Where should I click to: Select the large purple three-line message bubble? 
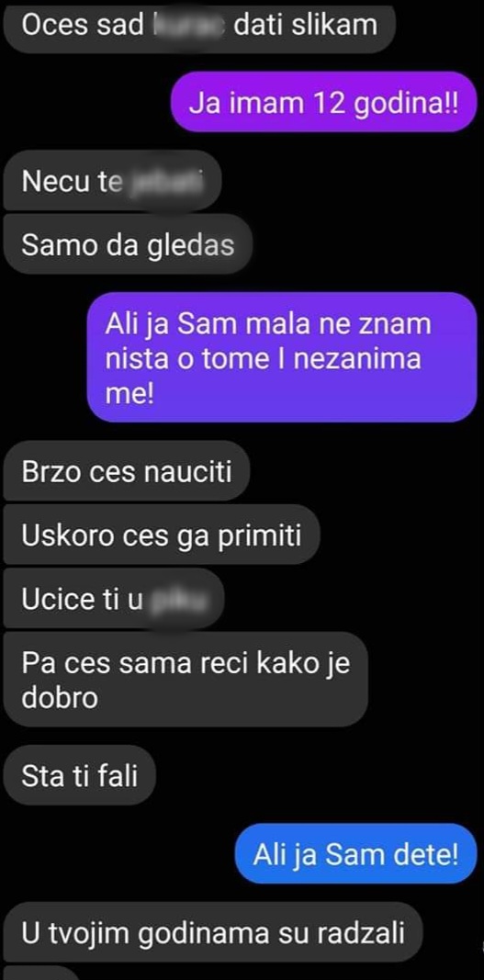(282, 357)
